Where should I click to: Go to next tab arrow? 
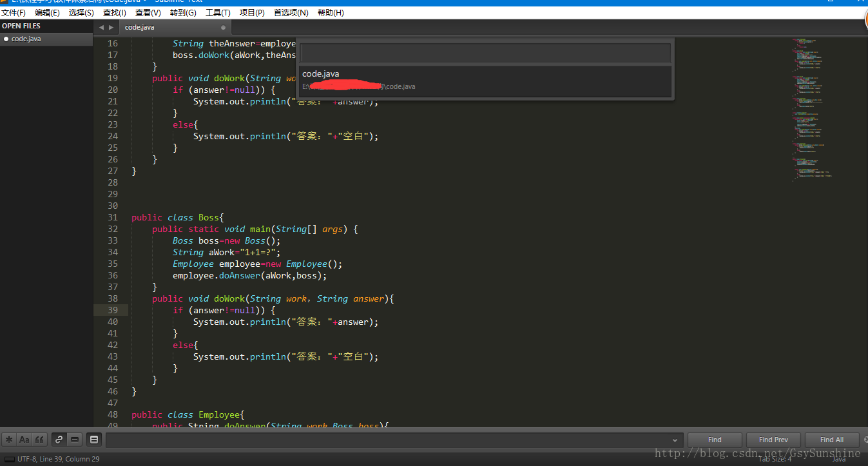click(111, 27)
